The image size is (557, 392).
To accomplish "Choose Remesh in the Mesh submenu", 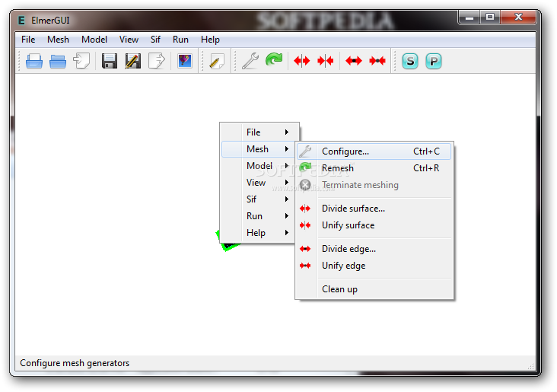I will [x=374, y=168].
